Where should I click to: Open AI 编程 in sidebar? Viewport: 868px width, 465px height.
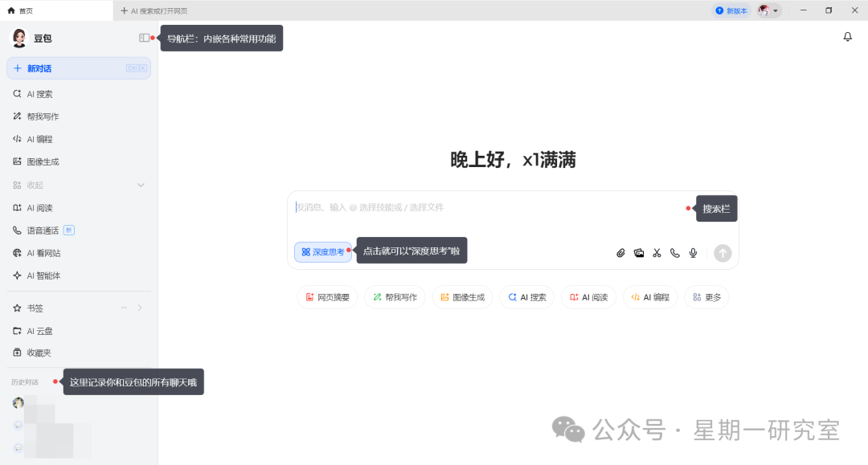coord(79,139)
